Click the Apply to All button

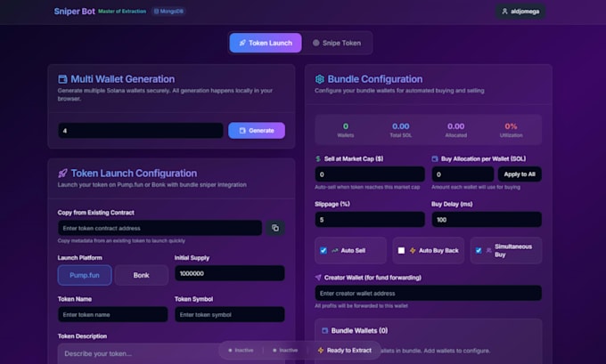520,174
